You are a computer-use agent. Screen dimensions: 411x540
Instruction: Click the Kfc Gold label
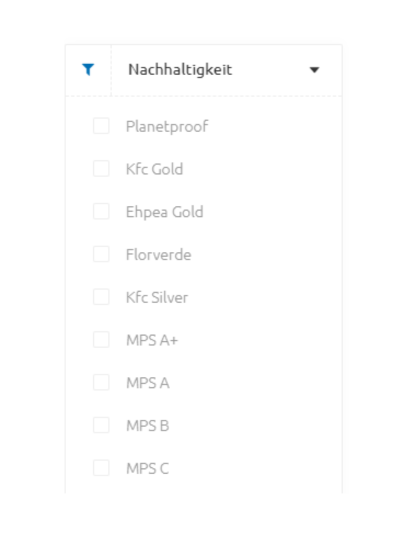(x=154, y=169)
